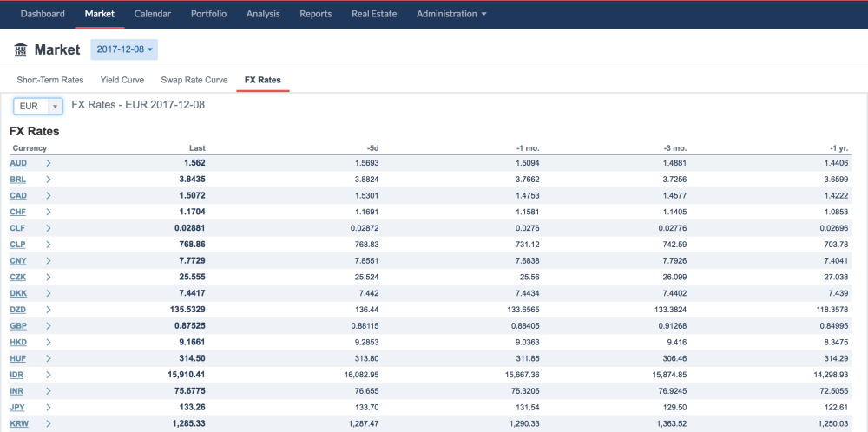Click the Currency column header
Viewport: 868px width, 432px height.
tap(30, 148)
